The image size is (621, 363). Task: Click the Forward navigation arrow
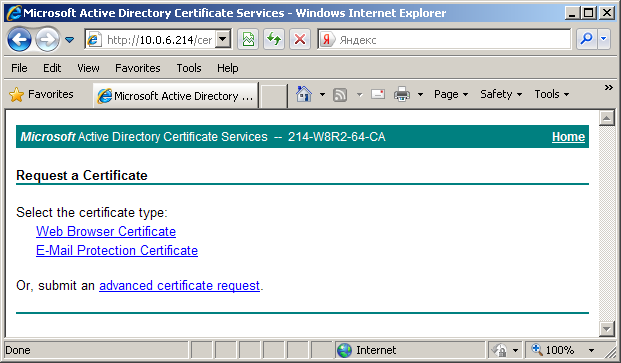click(48, 39)
